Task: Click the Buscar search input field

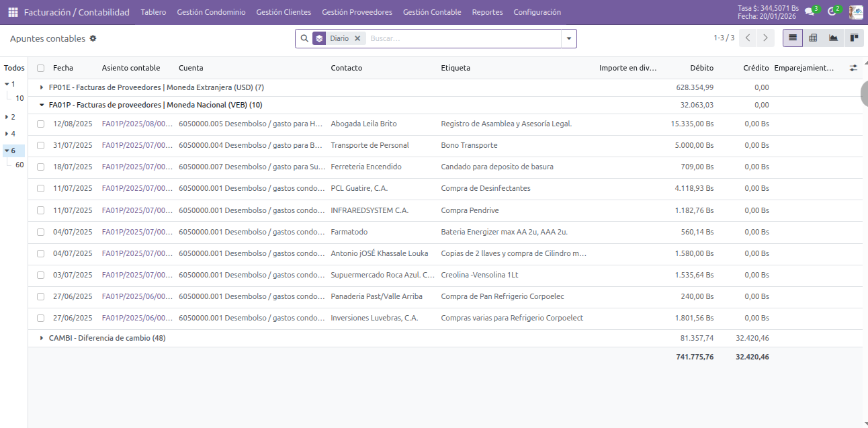Action: (464, 38)
